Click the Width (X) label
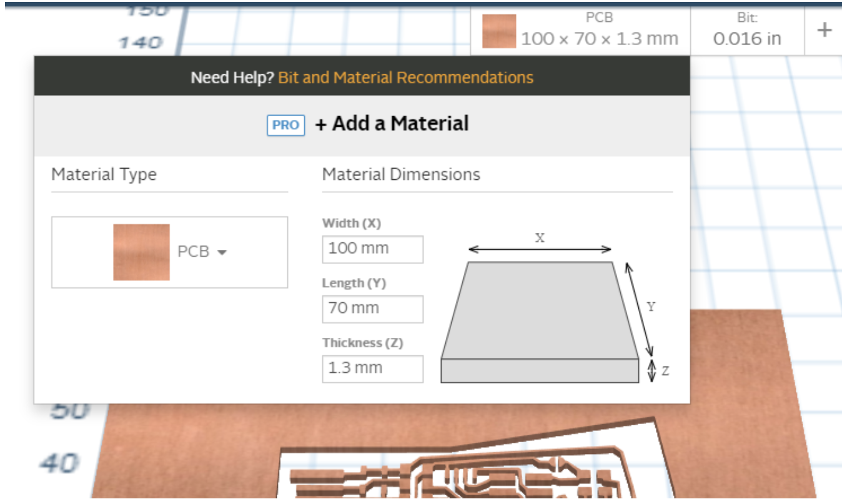The width and height of the screenshot is (842, 504). click(352, 223)
